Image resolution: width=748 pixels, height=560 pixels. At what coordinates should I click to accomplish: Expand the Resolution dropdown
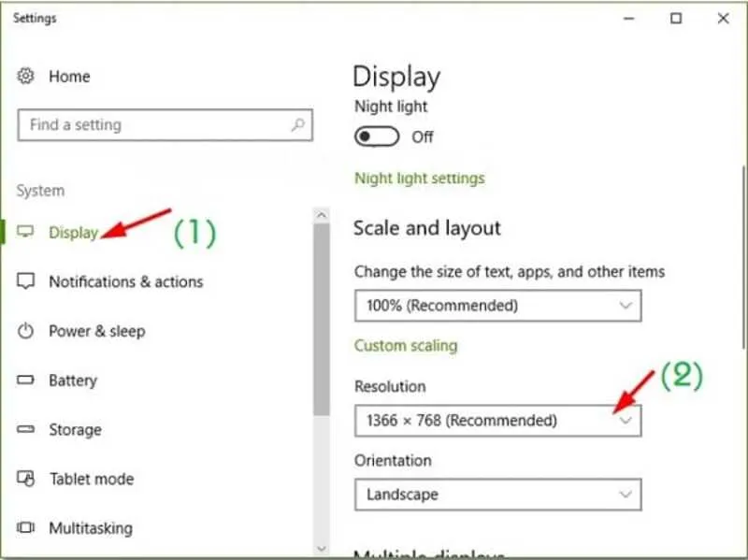click(x=497, y=421)
